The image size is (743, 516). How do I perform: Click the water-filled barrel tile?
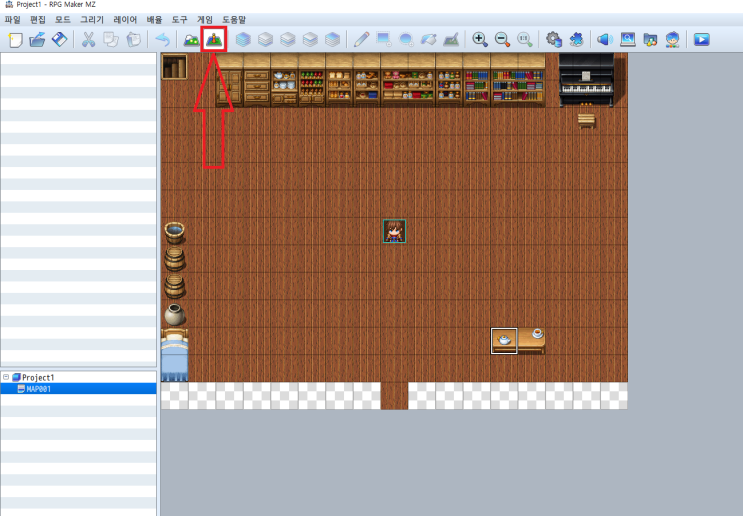(x=174, y=233)
